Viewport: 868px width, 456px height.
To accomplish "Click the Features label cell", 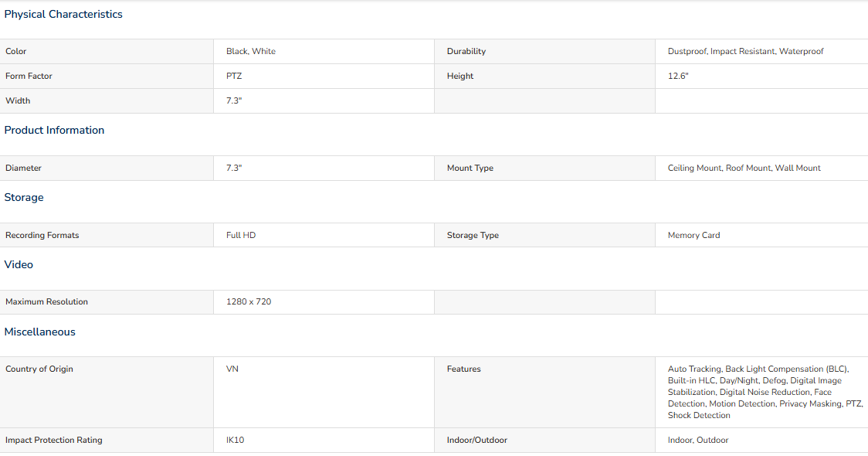I will pyautogui.click(x=544, y=393).
